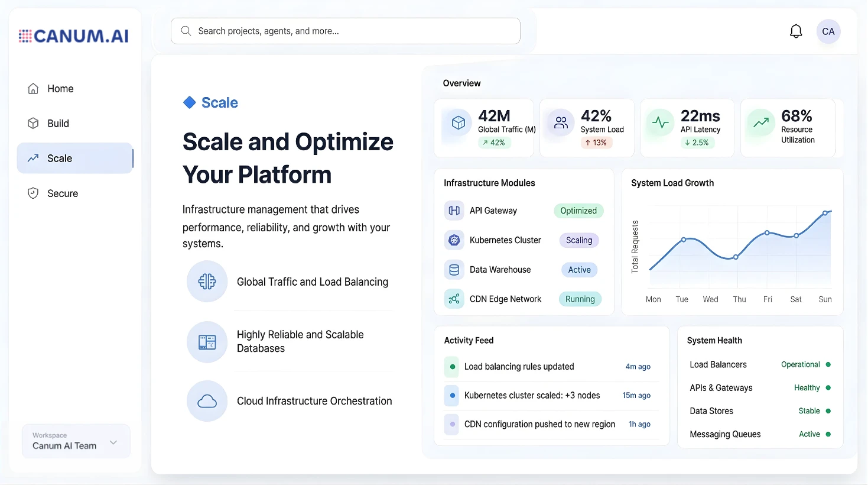This screenshot has height=485, width=868.
Task: Click the Scaling status badge for Kubernetes
Action: point(578,240)
